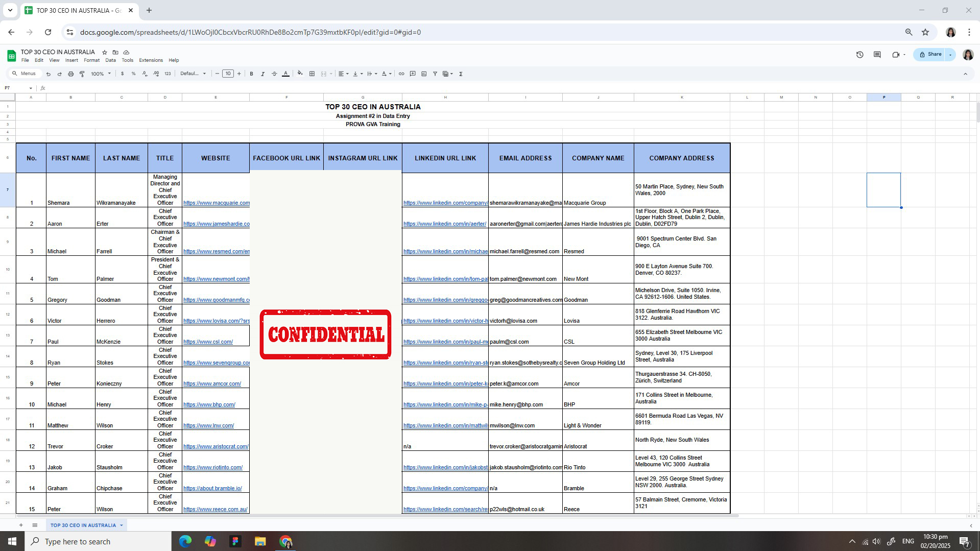The height and width of the screenshot is (551, 980).
Task: Click the font size field
Action: pyautogui.click(x=228, y=74)
